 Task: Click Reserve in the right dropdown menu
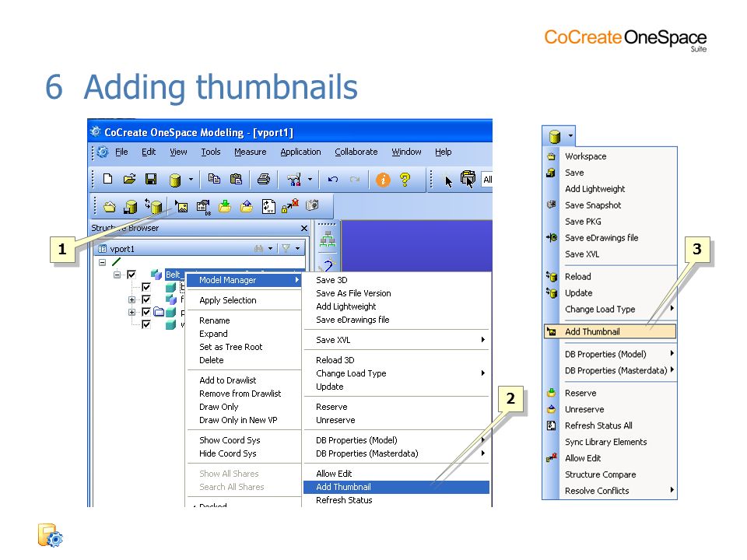[580, 393]
